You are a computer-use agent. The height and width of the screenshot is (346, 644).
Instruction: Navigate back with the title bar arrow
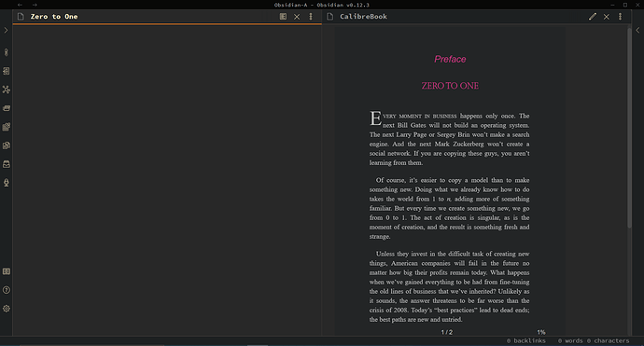pos(20,5)
